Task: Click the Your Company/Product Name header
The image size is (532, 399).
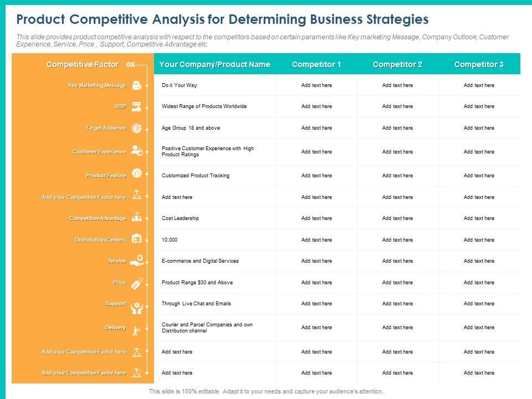Action: [x=214, y=65]
